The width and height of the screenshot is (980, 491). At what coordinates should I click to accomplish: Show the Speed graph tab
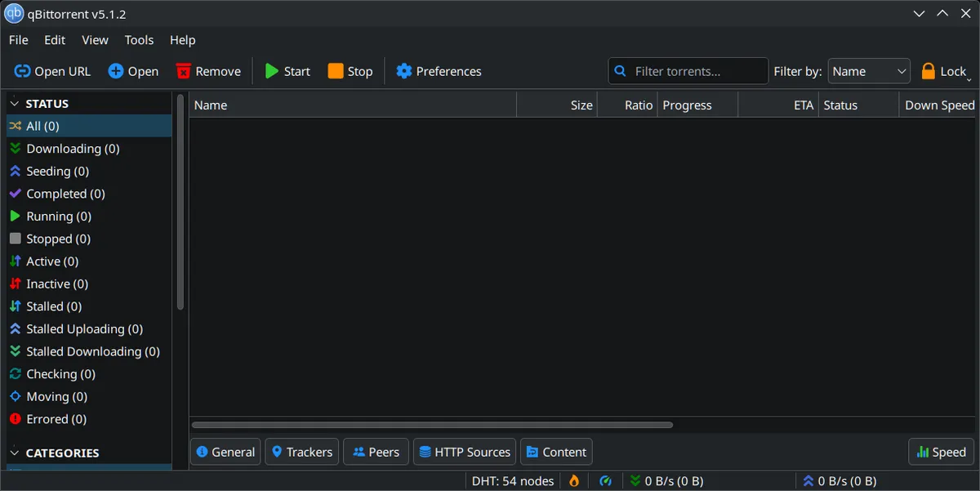[x=942, y=452]
